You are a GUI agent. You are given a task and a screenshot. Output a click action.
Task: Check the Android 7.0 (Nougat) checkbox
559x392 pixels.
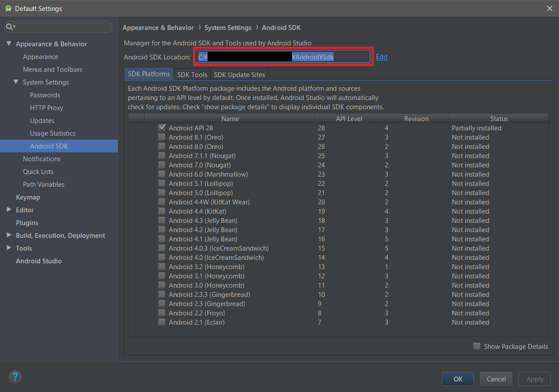coord(162,165)
